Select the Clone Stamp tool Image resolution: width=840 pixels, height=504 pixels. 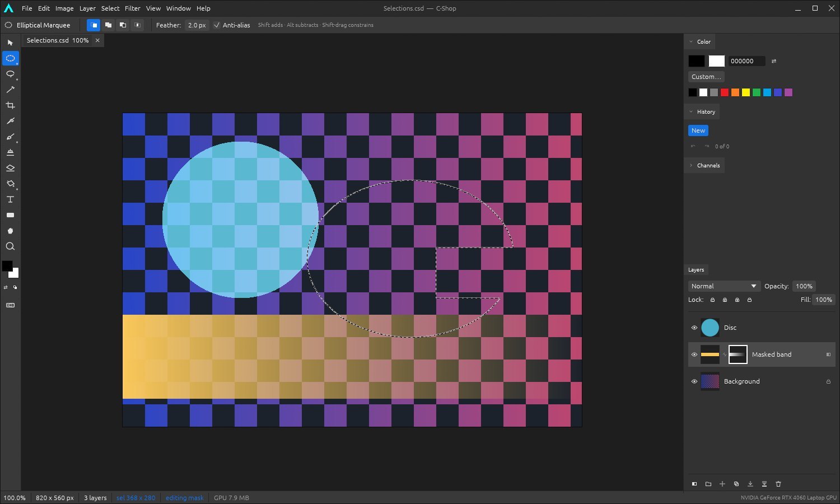[10, 152]
